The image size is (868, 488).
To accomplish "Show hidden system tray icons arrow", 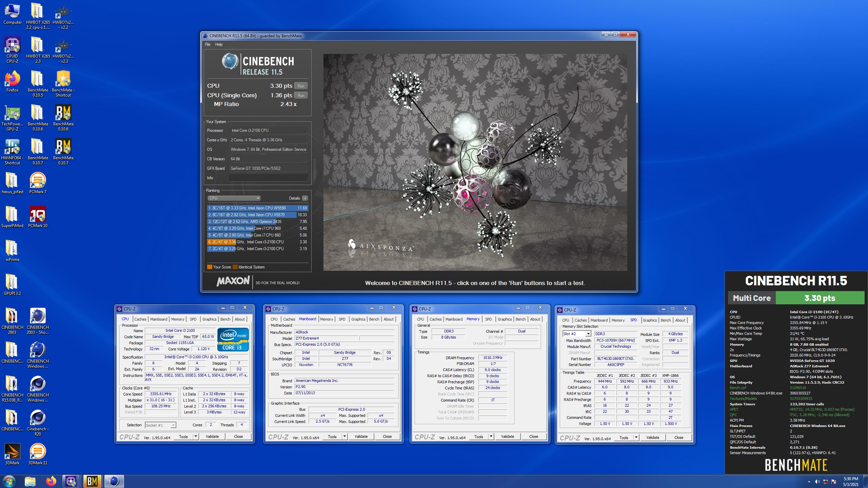I will coord(809,482).
